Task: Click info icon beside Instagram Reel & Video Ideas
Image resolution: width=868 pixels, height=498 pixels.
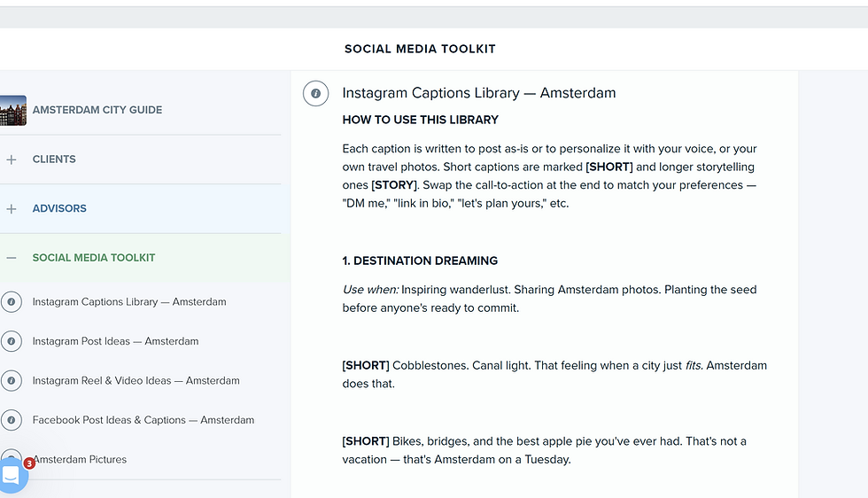Action: 11,380
